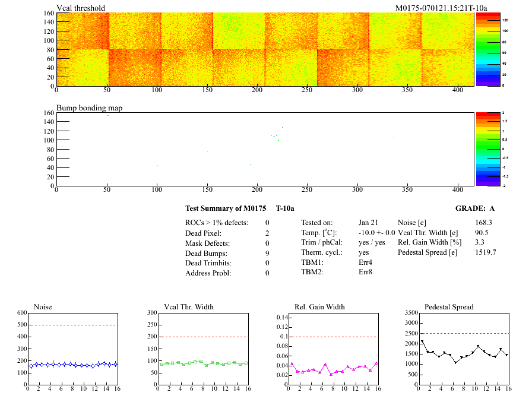Viewport: 532px width, 399px height.
Task: Select the Dead Bumps label
Action: tap(204, 253)
